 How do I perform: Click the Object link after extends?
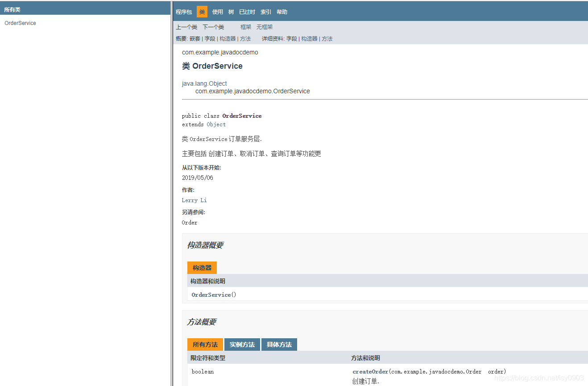tap(216, 125)
